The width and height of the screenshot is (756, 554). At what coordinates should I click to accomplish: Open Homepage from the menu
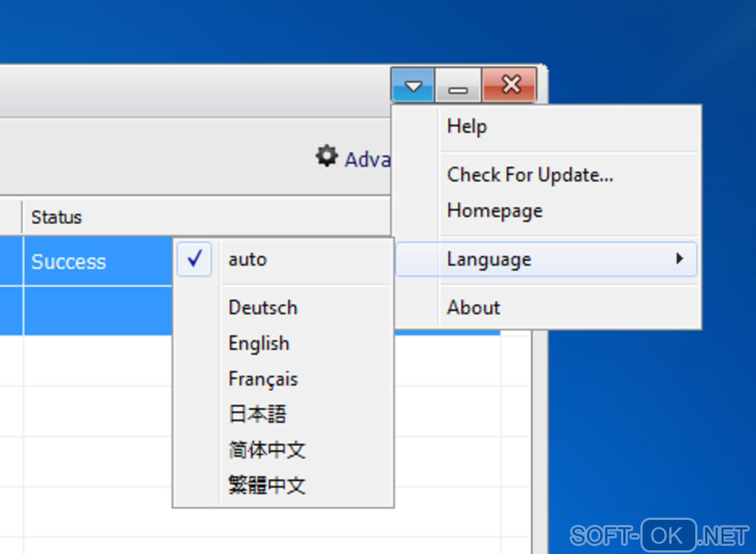coord(547,211)
